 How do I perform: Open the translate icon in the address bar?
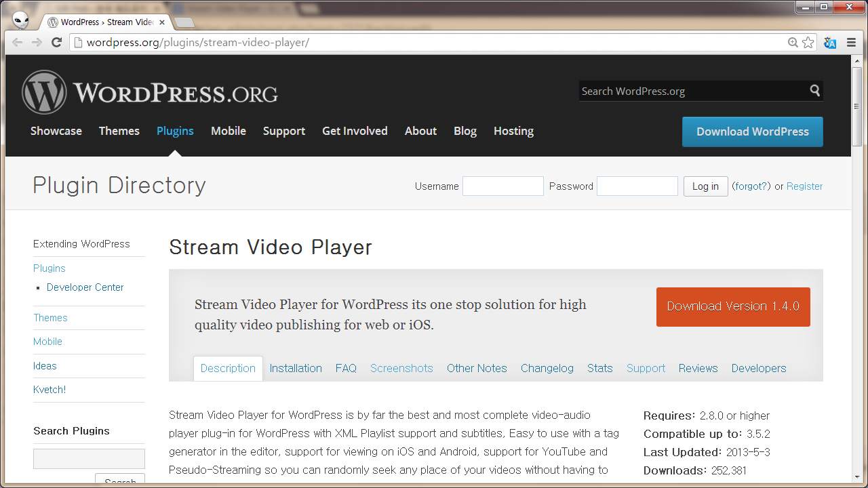tap(830, 42)
